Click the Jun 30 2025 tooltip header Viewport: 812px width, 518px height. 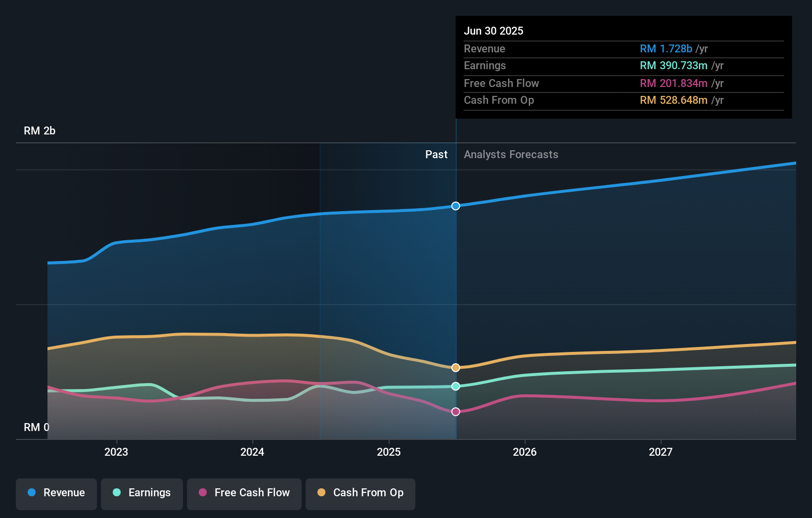coord(494,31)
